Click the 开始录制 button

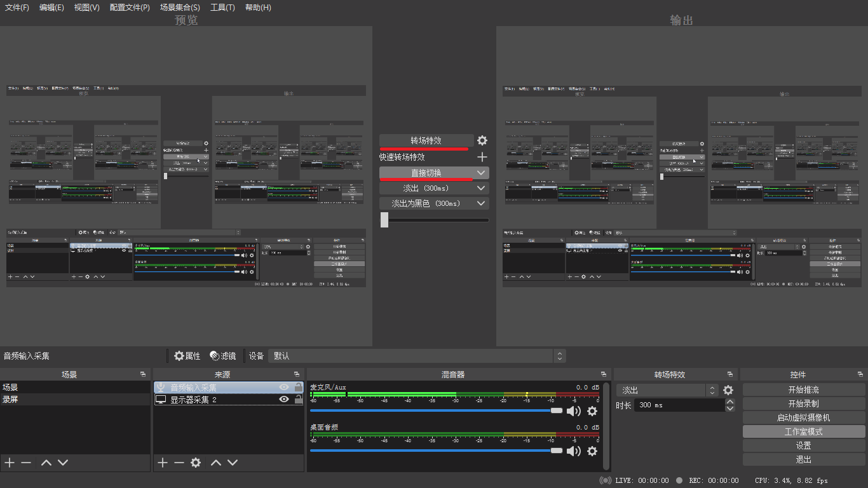coord(803,403)
